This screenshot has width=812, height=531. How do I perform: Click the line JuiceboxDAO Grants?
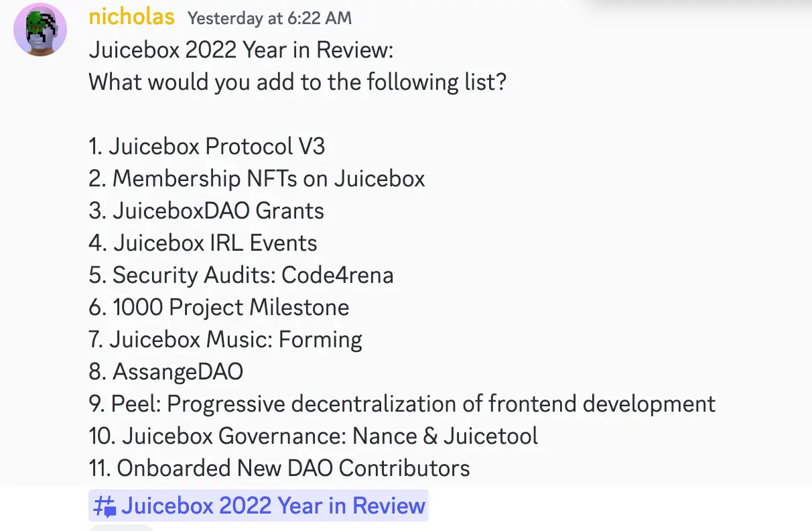click(206, 211)
